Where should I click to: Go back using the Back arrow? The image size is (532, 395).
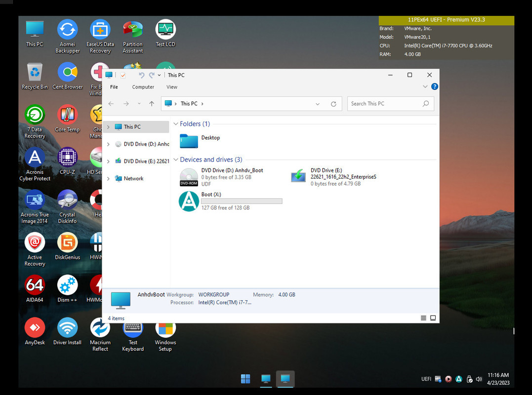tap(111, 104)
